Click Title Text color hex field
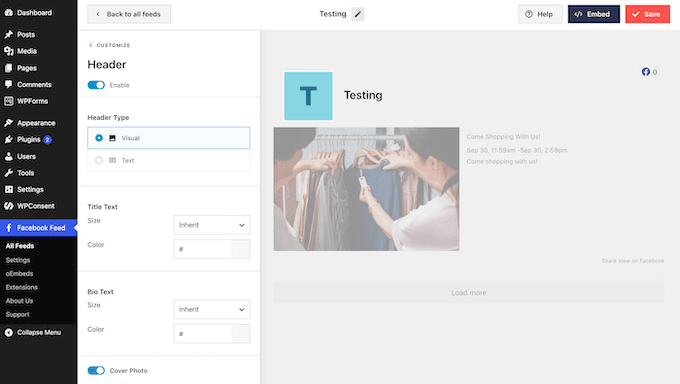Viewport: 680px width, 384px height. (203, 249)
